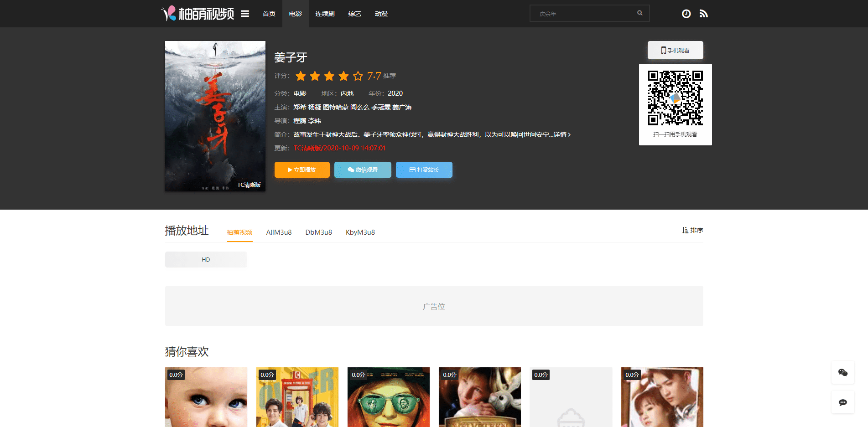Go to 首页 in navigation
This screenshot has width=868, height=427.
coord(269,14)
